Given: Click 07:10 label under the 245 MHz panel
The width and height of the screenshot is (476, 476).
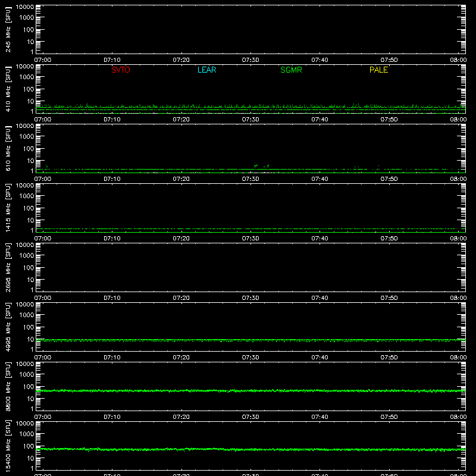Looking at the screenshot, I should coord(112,60).
